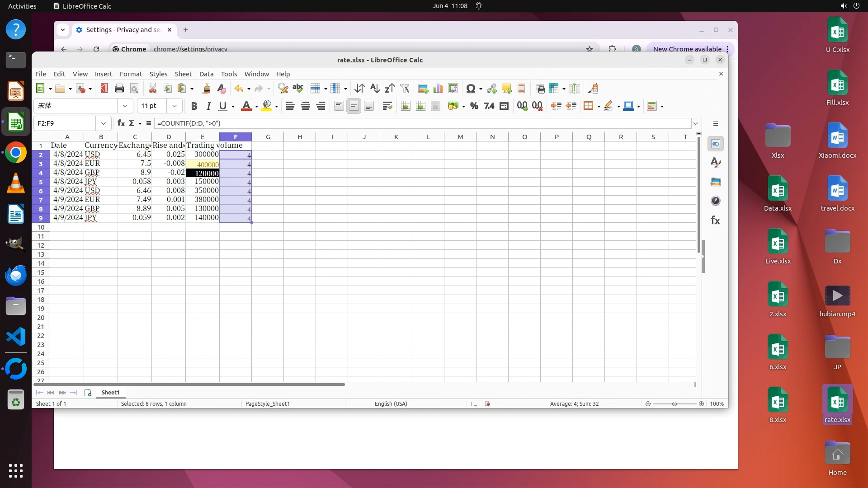Open the Special Character omega icon
868x488 pixels.
pos(471,89)
